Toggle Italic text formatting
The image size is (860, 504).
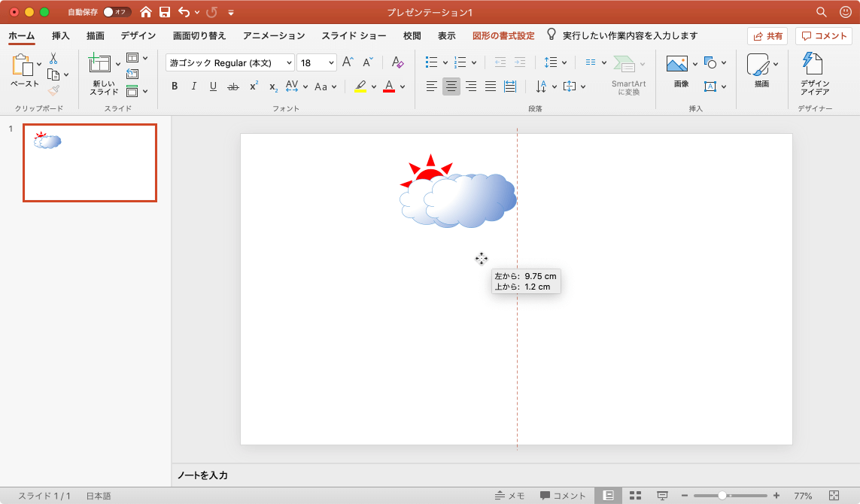tap(193, 87)
